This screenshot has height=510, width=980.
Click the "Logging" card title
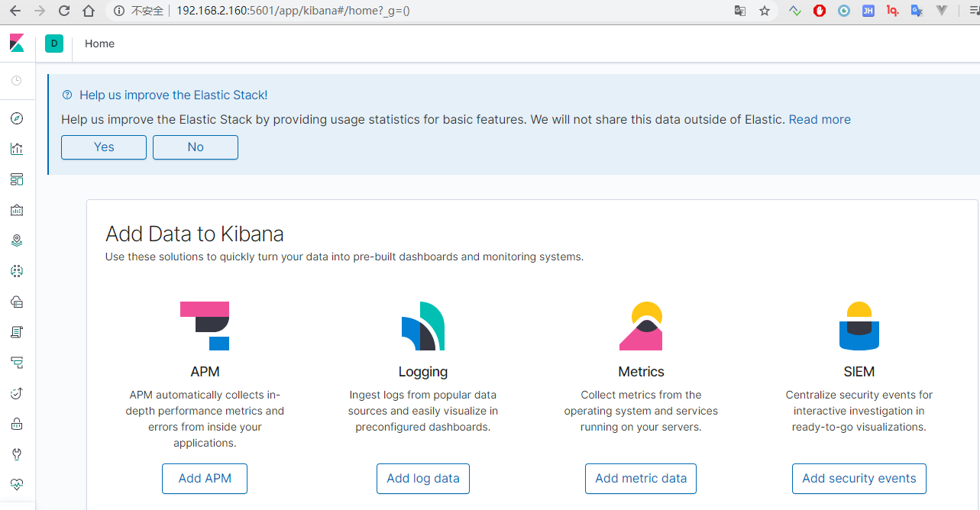(x=423, y=372)
